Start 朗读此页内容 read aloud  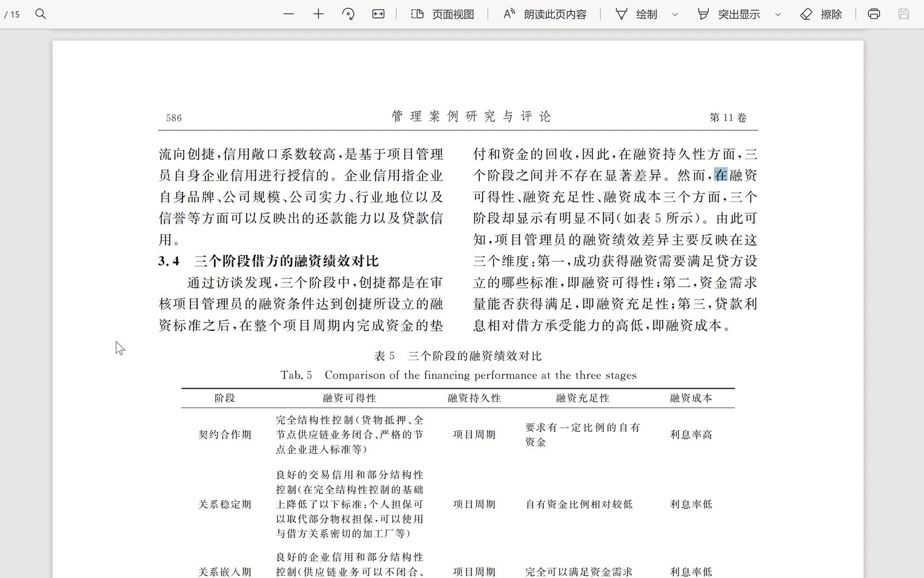544,14
